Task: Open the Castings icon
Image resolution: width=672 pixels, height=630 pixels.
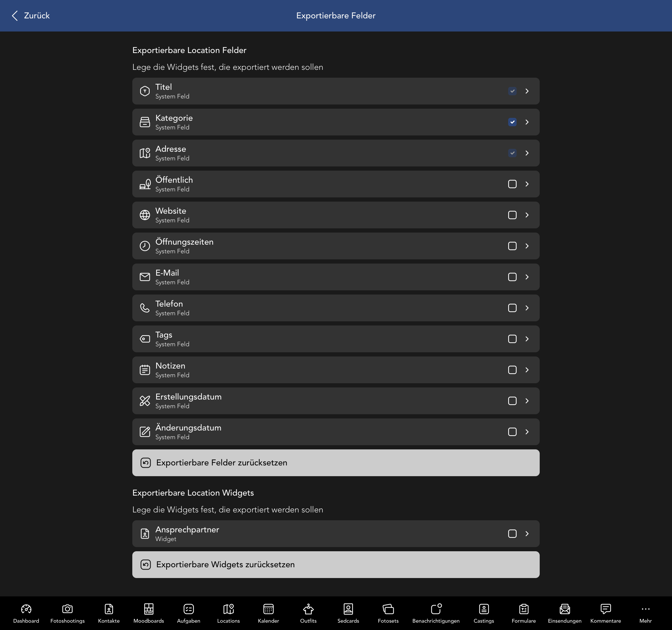Action: [x=484, y=609]
